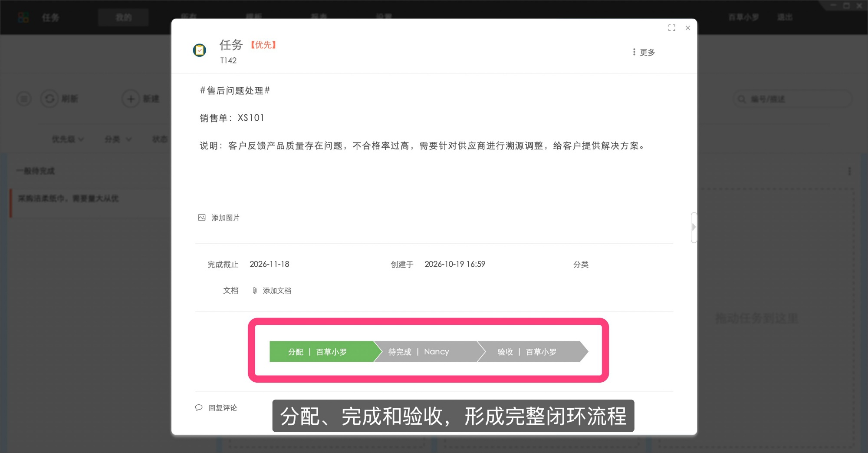868x453 pixels.
Task: Click the #售后问题处理# heading text
Action: pyautogui.click(x=235, y=91)
